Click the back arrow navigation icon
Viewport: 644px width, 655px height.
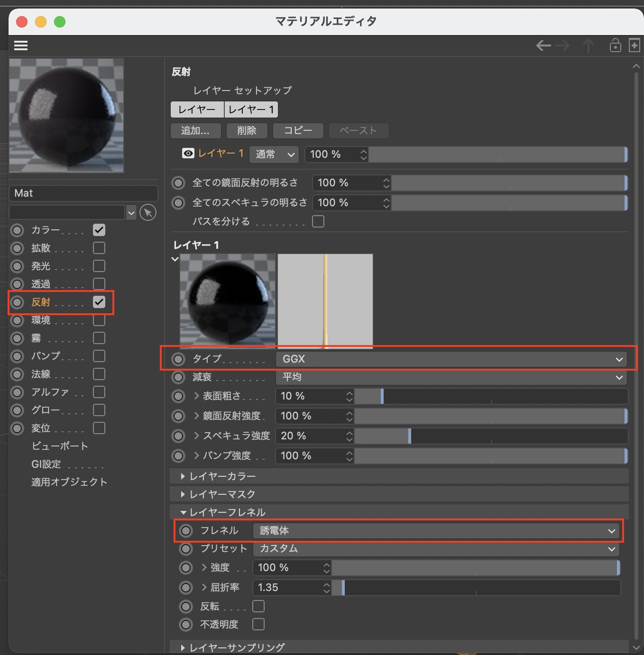click(x=543, y=45)
